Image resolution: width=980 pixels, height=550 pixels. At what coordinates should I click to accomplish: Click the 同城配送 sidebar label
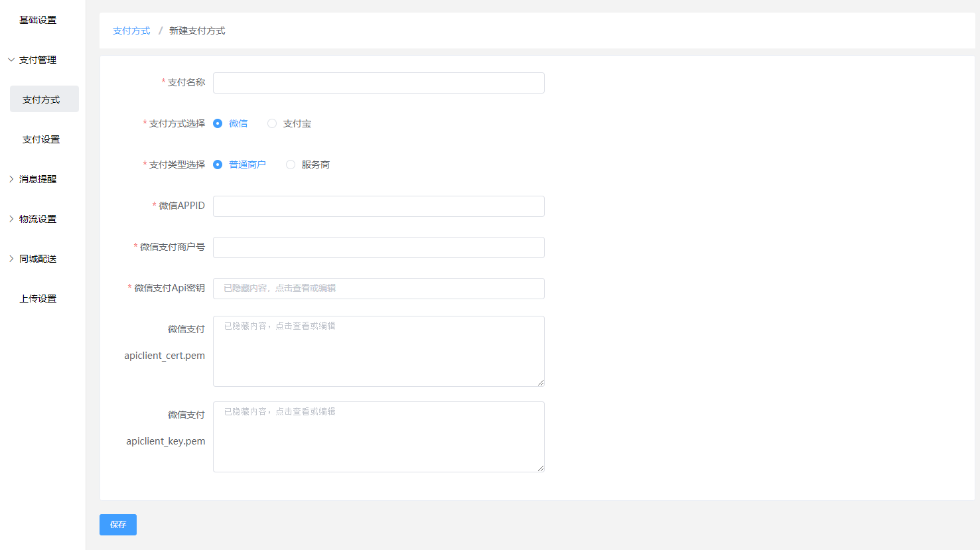pos(38,259)
